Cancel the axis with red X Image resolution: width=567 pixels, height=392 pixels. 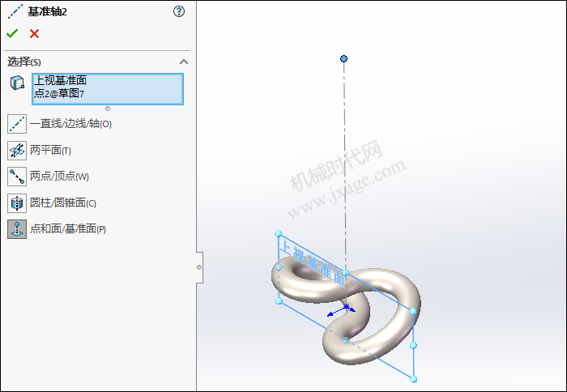(34, 34)
